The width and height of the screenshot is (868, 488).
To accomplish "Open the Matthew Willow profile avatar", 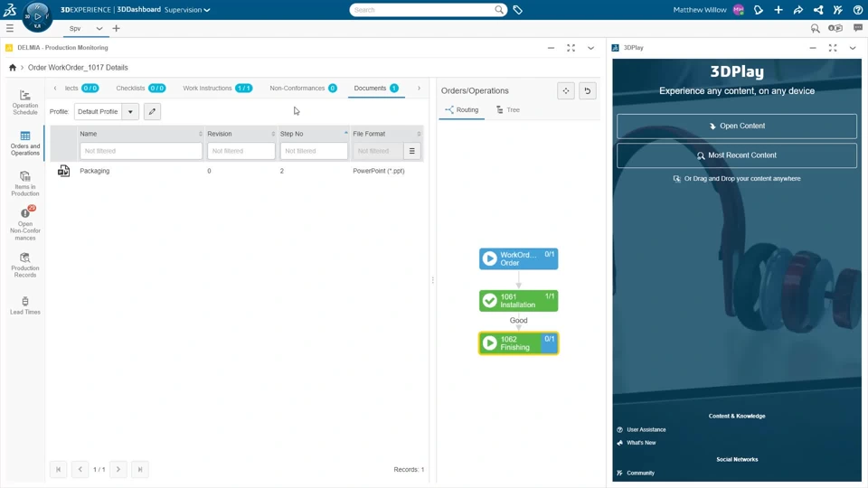I will pos(738,10).
